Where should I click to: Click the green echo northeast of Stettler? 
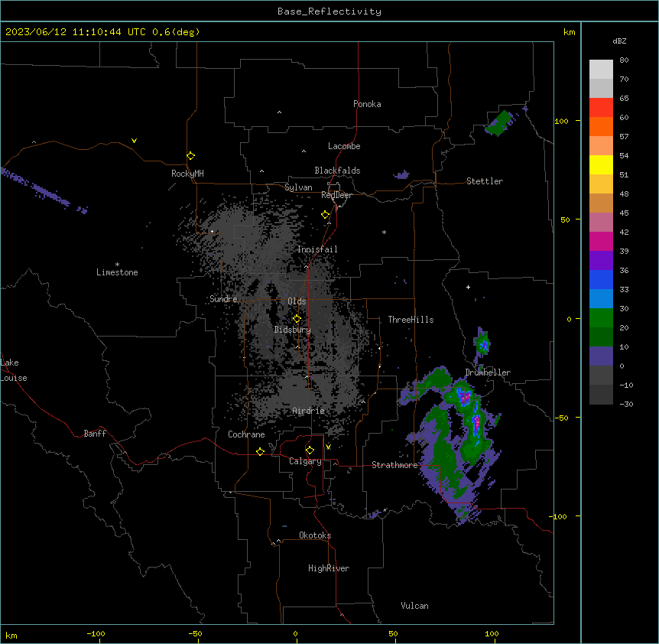tap(500, 122)
